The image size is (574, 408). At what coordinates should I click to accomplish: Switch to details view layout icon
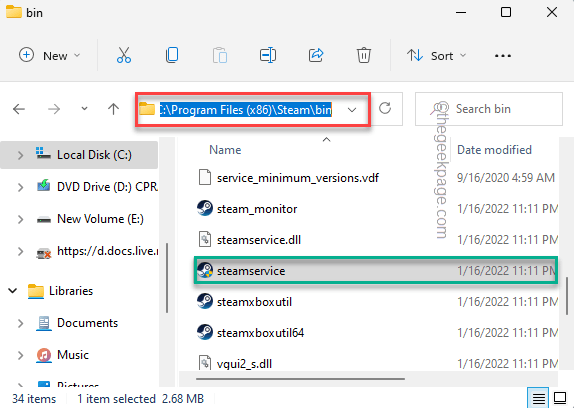coord(538,398)
